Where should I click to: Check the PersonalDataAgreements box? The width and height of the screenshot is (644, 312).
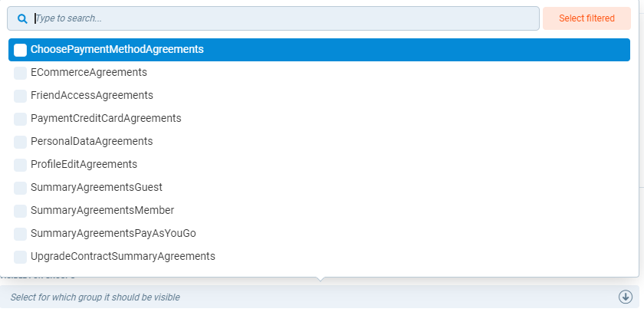coord(21,142)
